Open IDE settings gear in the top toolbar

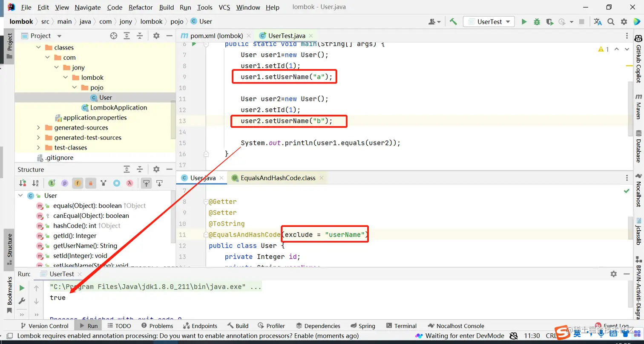[624, 22]
